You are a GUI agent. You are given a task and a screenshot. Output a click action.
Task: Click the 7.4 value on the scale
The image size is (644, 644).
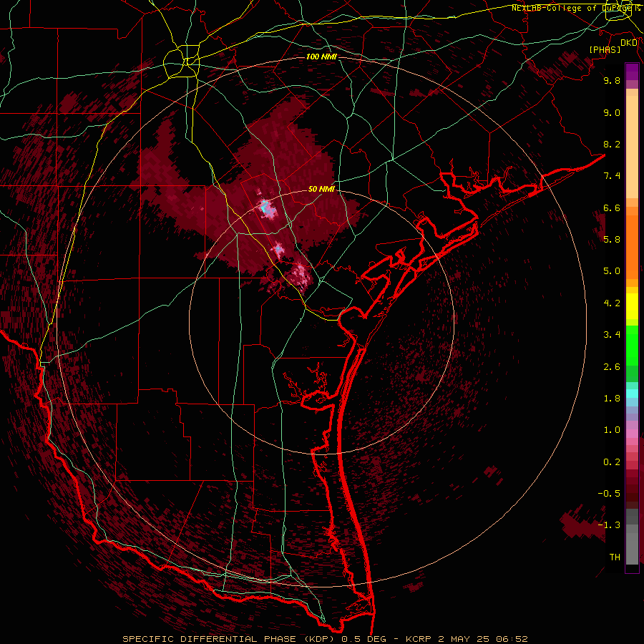click(612, 176)
